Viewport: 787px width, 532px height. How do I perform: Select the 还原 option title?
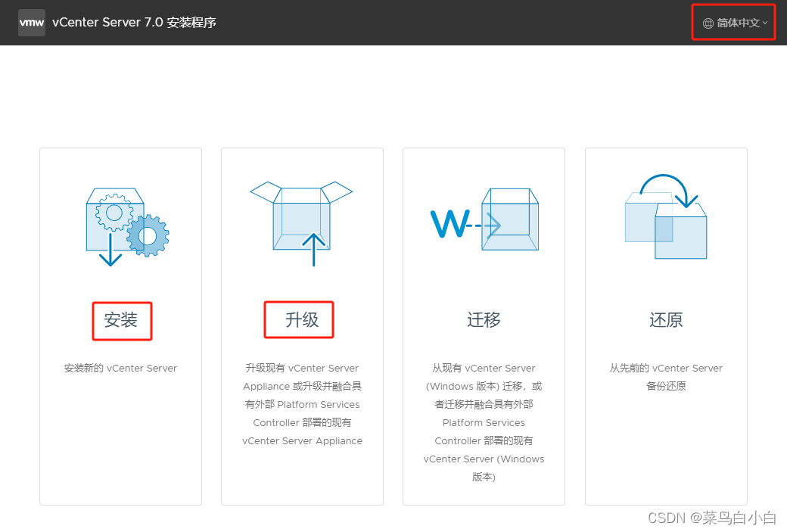pyautogui.click(x=666, y=320)
